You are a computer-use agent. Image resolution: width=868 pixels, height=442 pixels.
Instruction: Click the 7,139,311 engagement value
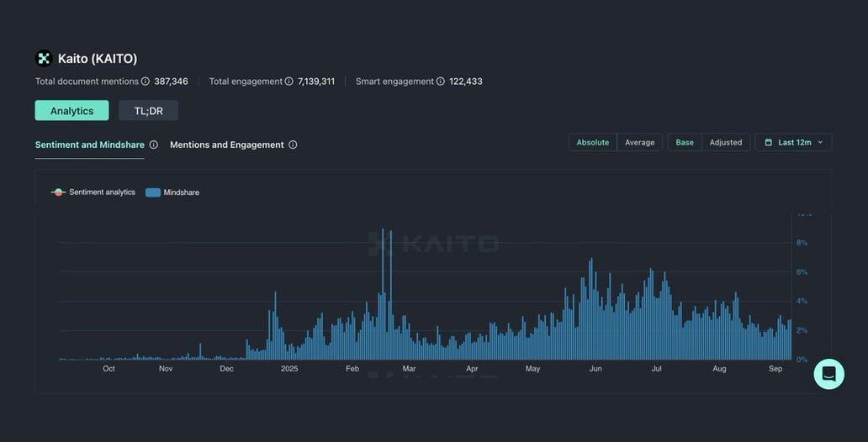tap(316, 82)
